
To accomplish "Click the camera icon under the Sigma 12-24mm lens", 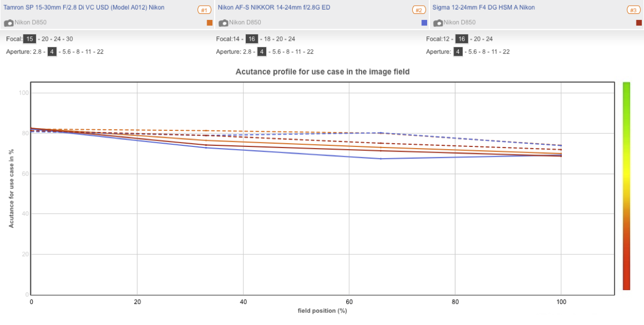I will point(438,23).
